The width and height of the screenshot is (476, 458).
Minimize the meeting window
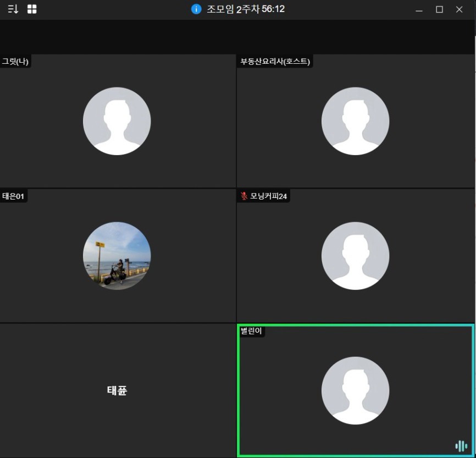point(419,10)
